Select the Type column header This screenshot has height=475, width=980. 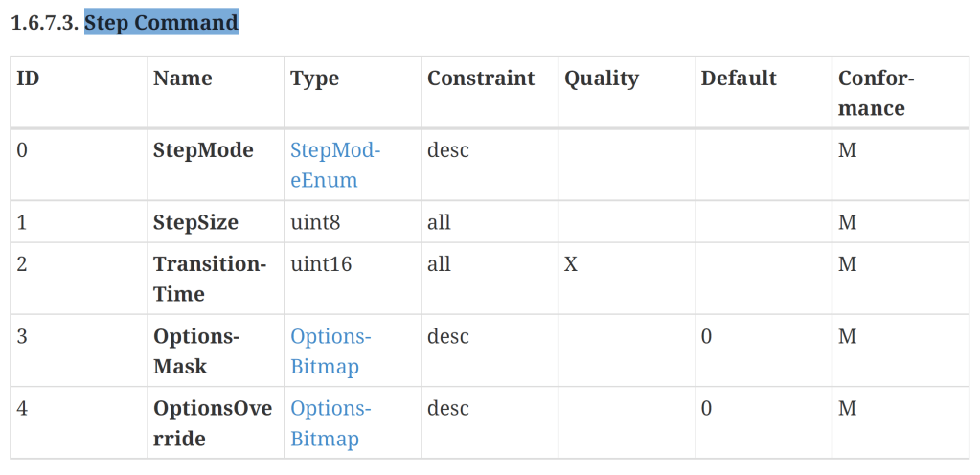315,79
